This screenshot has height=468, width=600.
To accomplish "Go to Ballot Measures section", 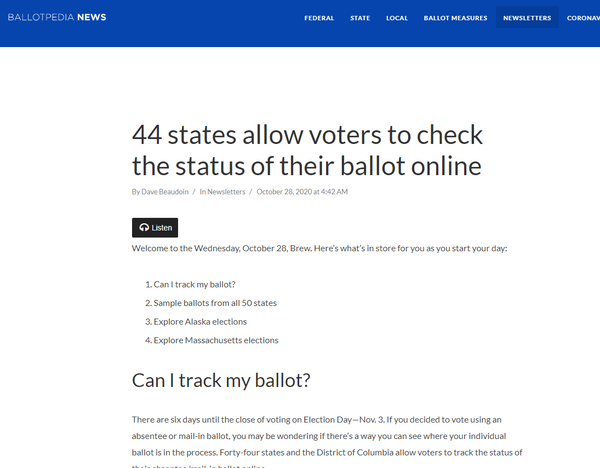I will 455,18.
